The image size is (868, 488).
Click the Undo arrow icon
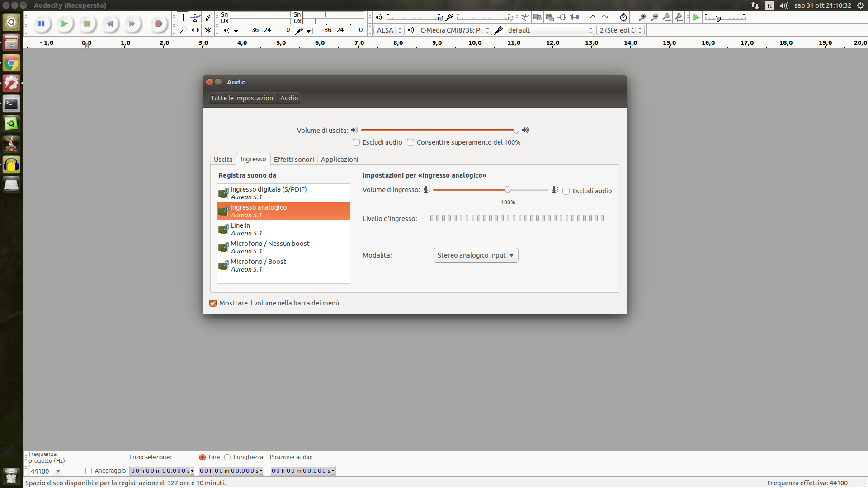[x=592, y=18]
